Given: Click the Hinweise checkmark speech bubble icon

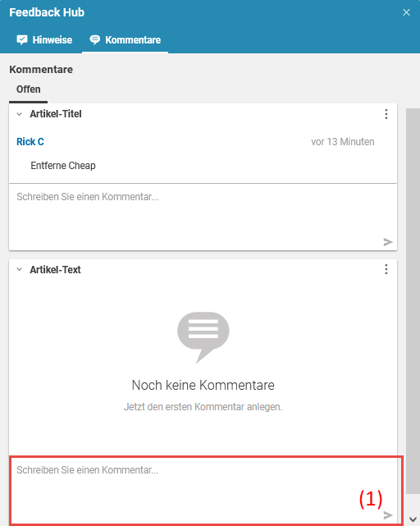Looking at the screenshot, I should (22, 40).
